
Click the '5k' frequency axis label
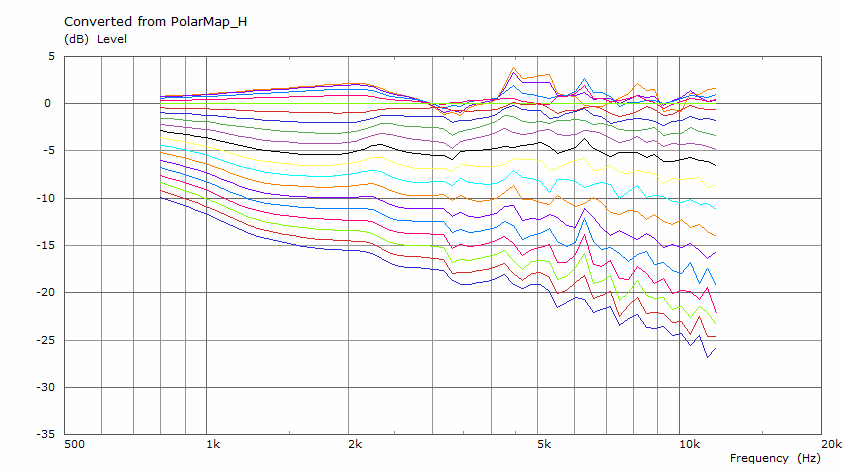tap(544, 445)
